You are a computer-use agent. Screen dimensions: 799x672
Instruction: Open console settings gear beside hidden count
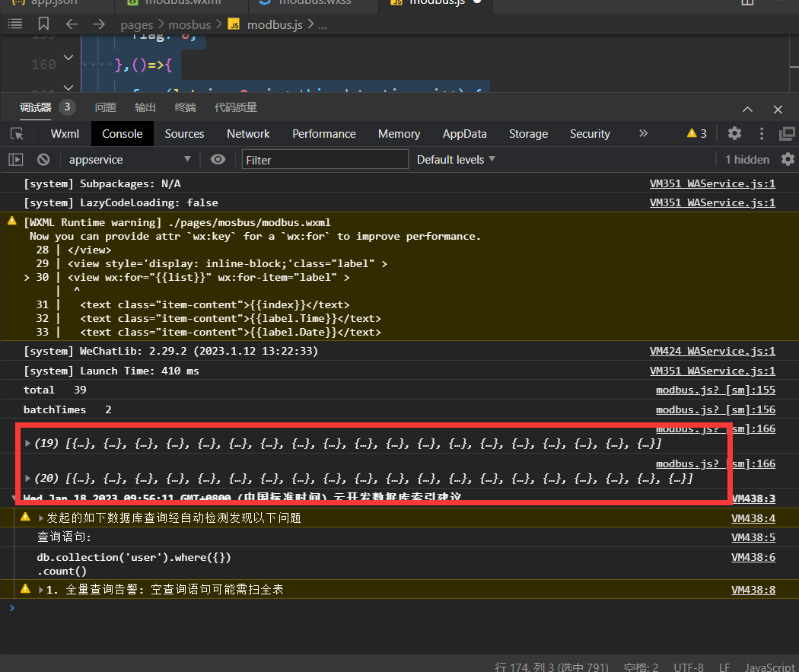point(788,160)
